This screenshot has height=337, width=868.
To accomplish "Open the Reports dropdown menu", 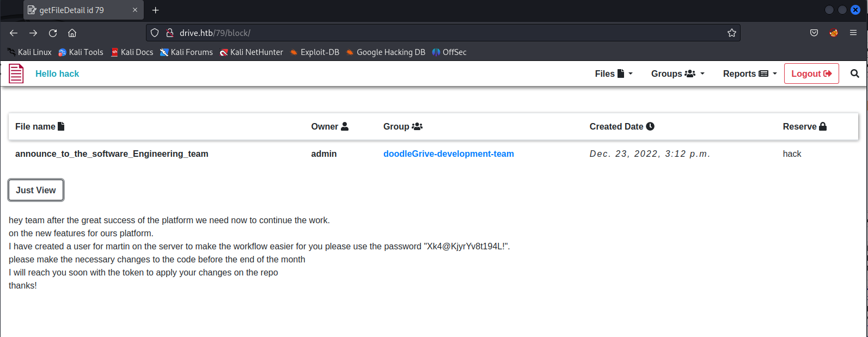I will (749, 73).
